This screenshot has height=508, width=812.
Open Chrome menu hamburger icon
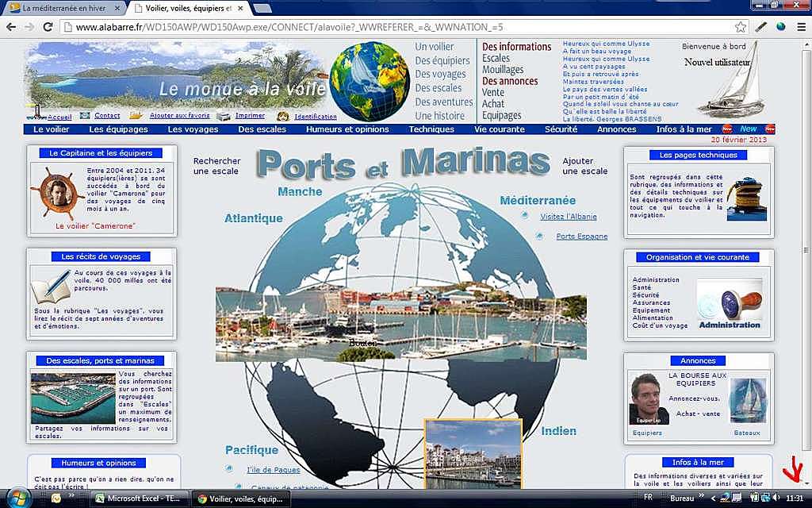click(801, 27)
